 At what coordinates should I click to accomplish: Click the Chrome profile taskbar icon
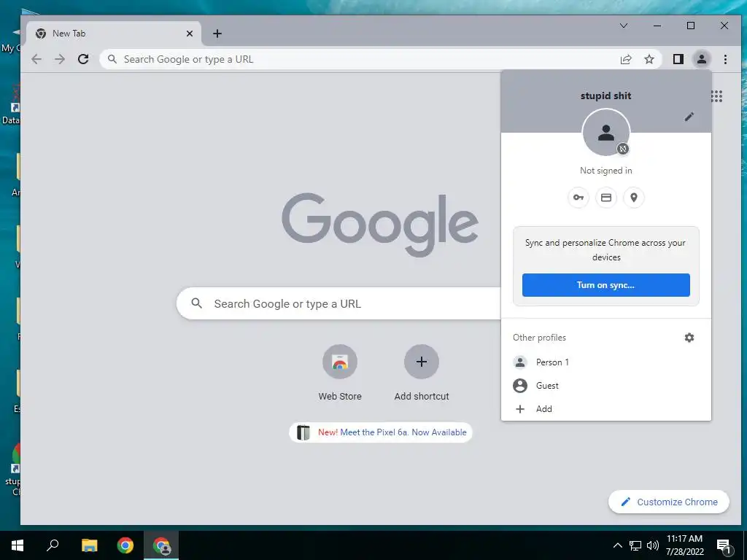click(x=161, y=545)
